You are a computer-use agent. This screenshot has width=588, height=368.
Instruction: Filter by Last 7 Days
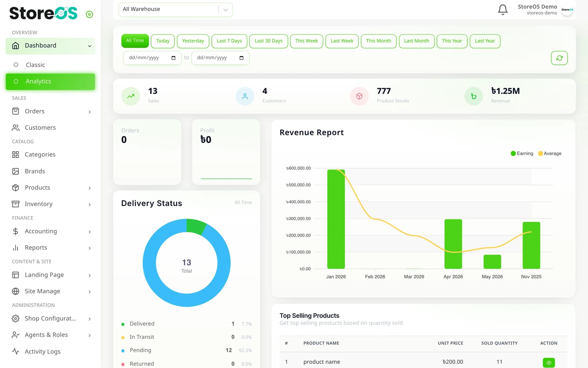pos(229,41)
